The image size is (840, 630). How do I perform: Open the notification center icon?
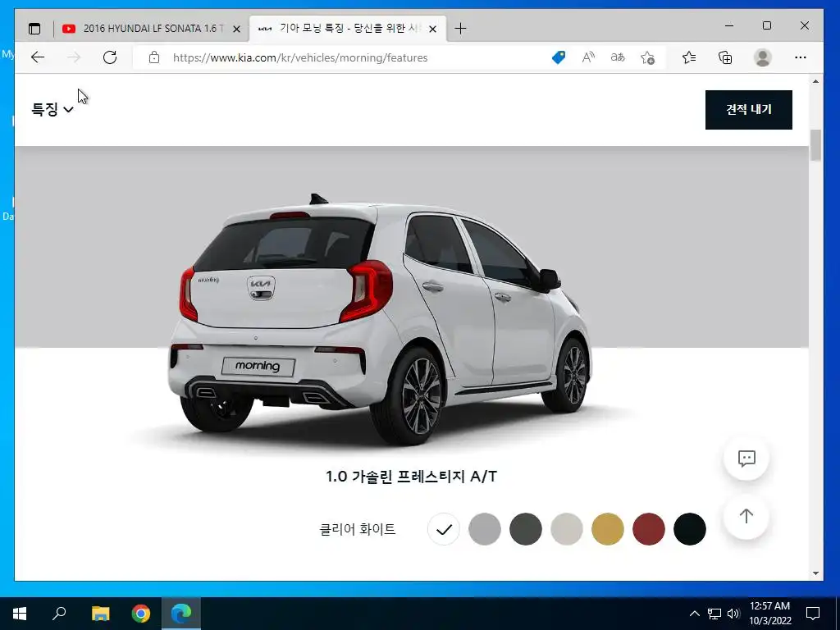(x=813, y=614)
